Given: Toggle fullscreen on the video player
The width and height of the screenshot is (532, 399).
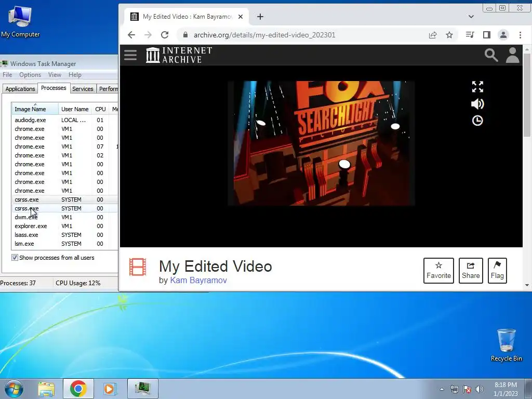Looking at the screenshot, I should (x=477, y=87).
